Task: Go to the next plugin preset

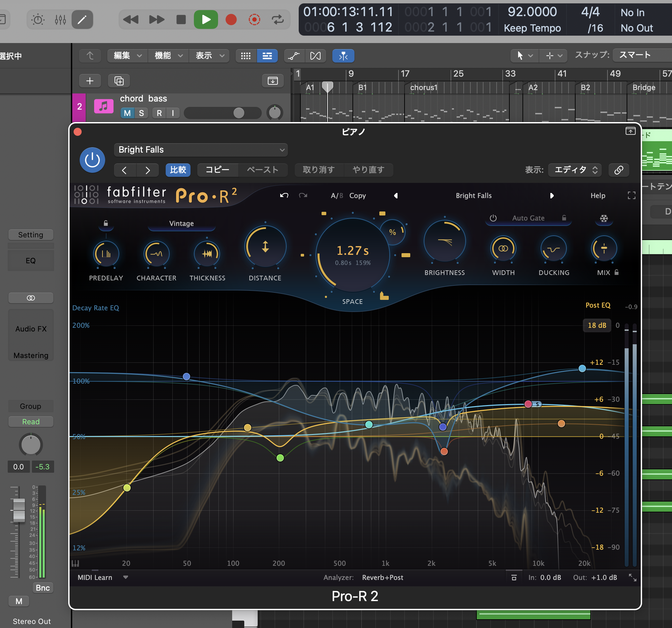Action: (x=148, y=170)
